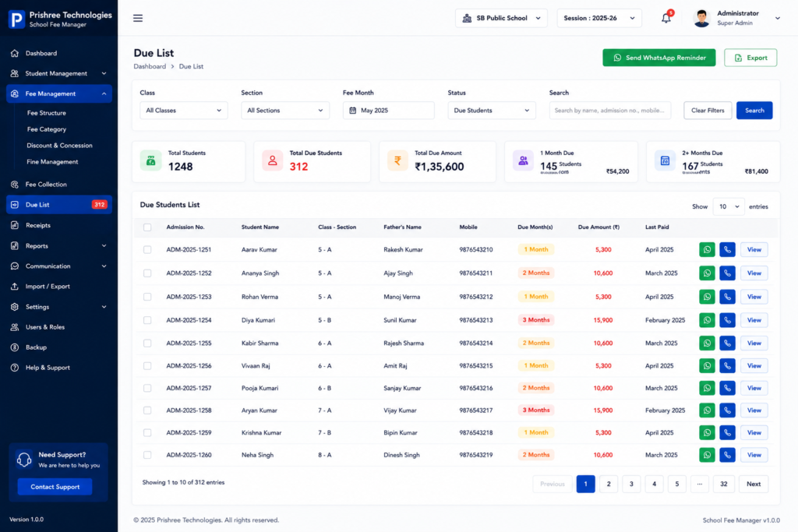Viewport: 798px width, 532px height.
Task: Click phone icon for Diya Kumari row
Action: [x=727, y=320]
